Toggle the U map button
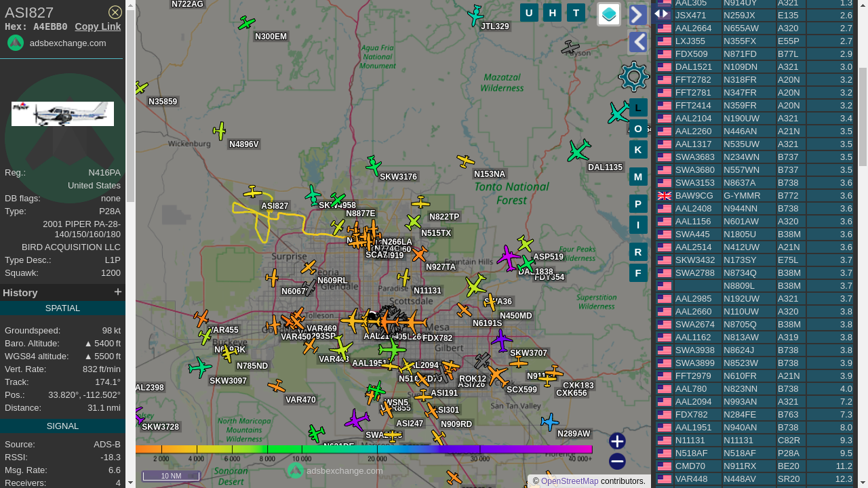 529,12
